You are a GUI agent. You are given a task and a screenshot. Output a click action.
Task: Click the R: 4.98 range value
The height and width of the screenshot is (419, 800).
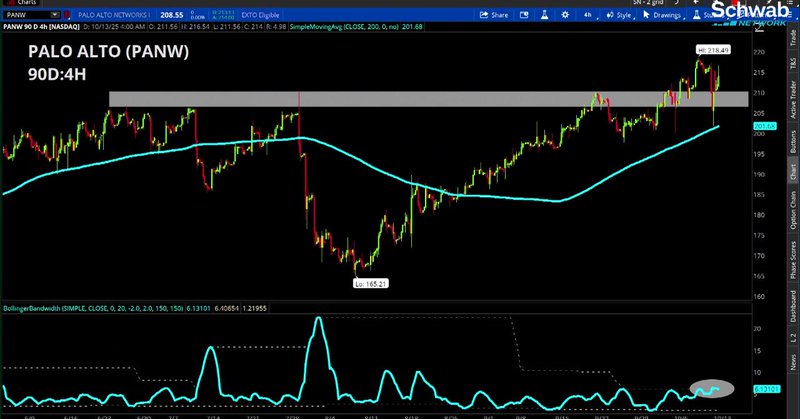[276, 27]
